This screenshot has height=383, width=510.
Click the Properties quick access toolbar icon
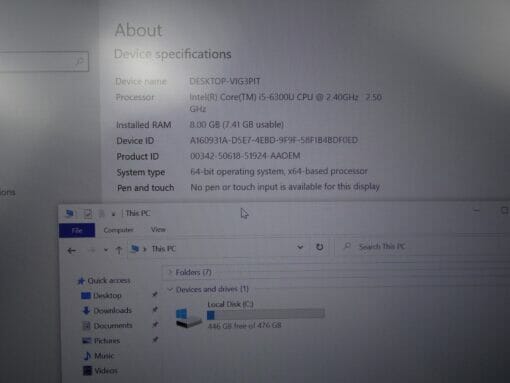pyautogui.click(x=88, y=213)
